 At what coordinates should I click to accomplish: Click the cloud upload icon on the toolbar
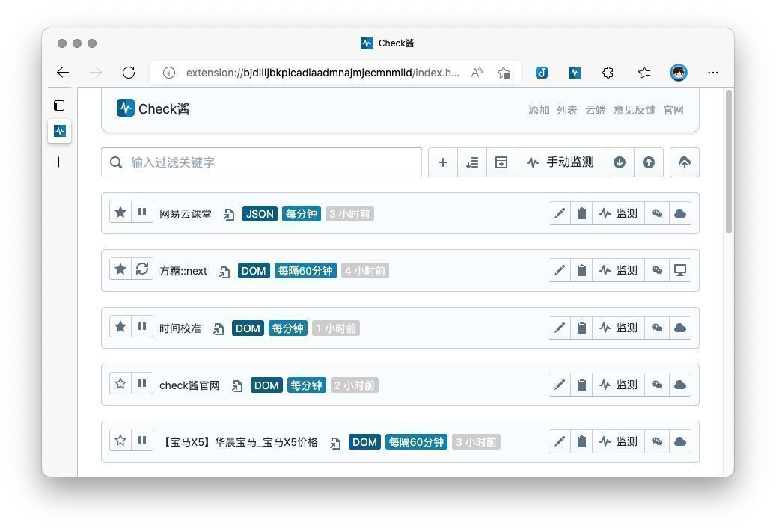[x=685, y=162]
